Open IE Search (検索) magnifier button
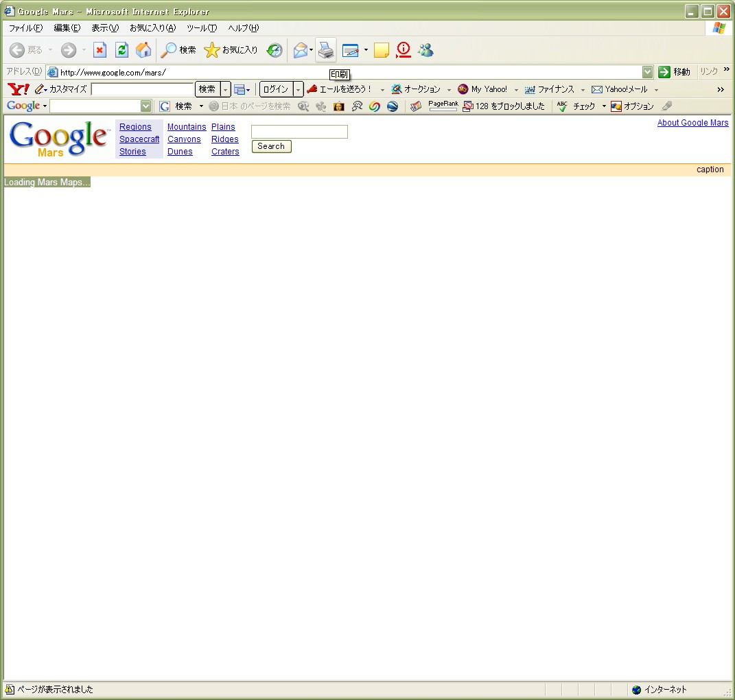Viewport: 735px width, 700px height. [178, 49]
